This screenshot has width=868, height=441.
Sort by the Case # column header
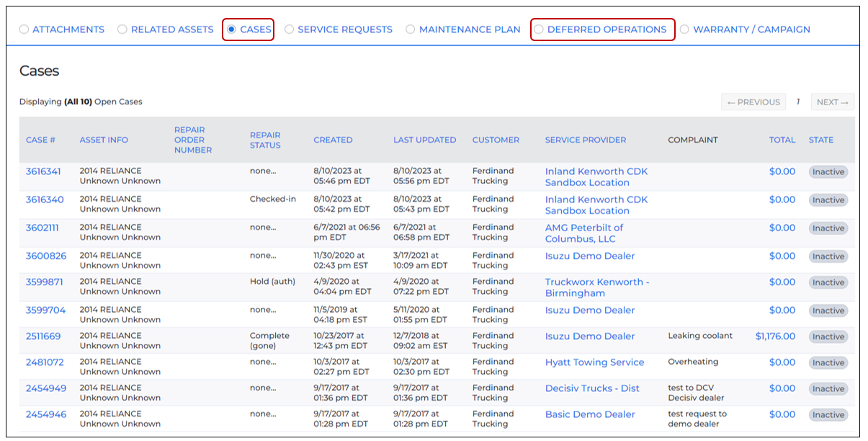tap(40, 140)
